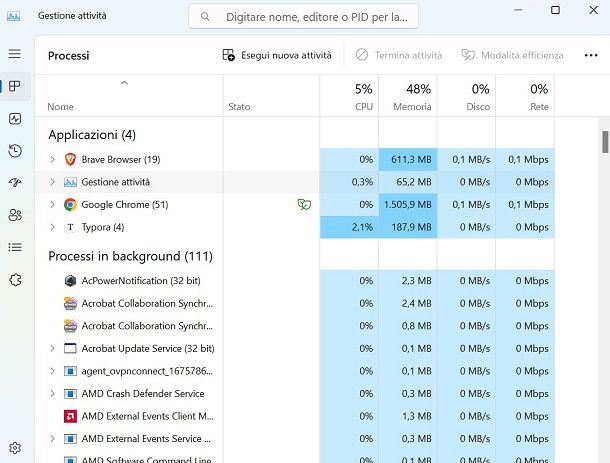This screenshot has height=463, width=610.
Task: Select the AMD External Events Client 1,3 MB cell
Action: [x=408, y=416]
